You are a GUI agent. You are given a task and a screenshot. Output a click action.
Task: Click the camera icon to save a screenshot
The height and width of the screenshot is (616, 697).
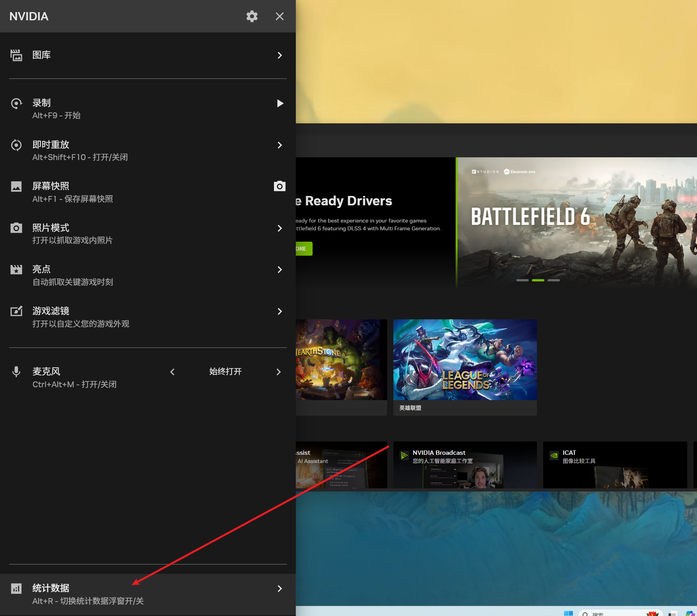279,186
